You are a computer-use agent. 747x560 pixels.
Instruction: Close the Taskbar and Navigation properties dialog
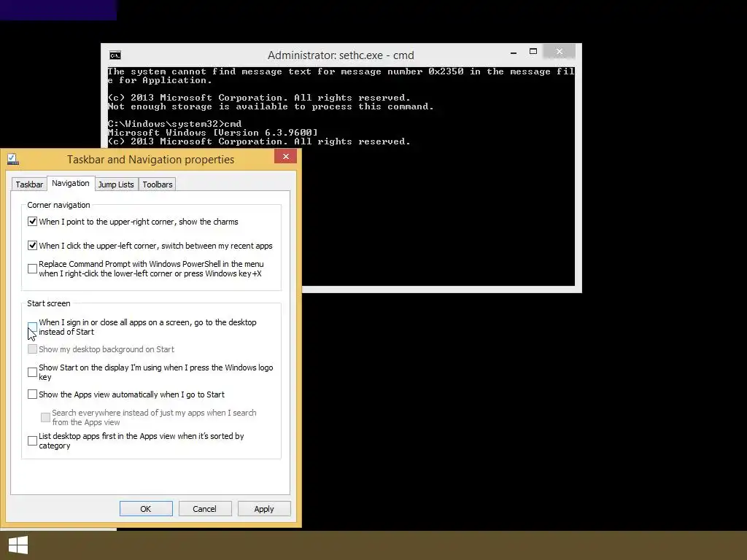(285, 156)
